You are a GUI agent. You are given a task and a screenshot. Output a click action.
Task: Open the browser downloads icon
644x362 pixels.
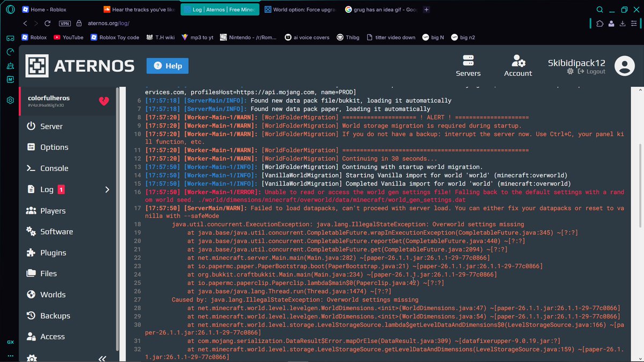coord(622,24)
